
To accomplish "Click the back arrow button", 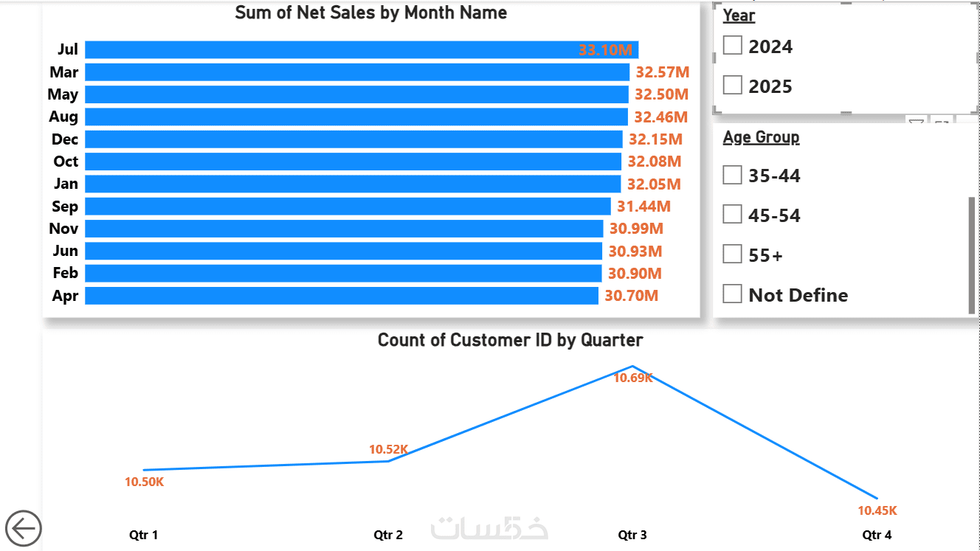I will (x=23, y=528).
